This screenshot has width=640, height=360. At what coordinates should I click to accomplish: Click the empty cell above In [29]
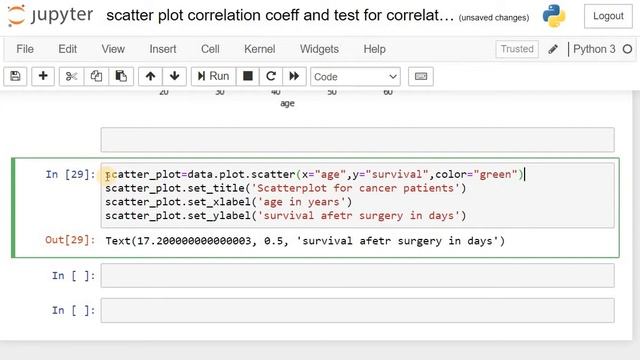pyautogui.click(x=358, y=140)
